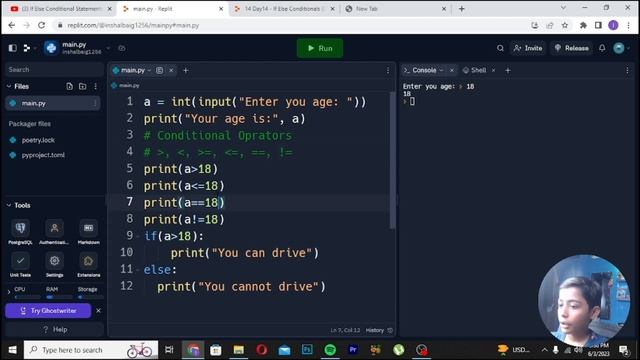Toggle the sidebar panel icon
This screenshot has height=360, width=640.
pos(13,48)
